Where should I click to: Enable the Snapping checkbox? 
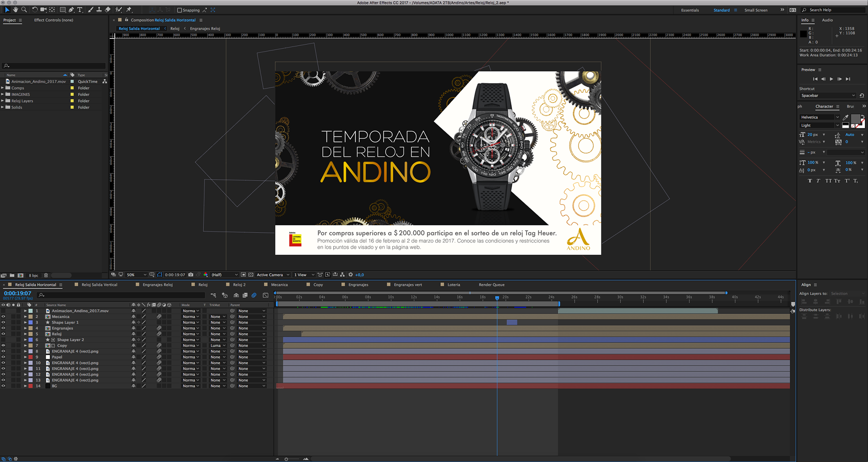(179, 10)
